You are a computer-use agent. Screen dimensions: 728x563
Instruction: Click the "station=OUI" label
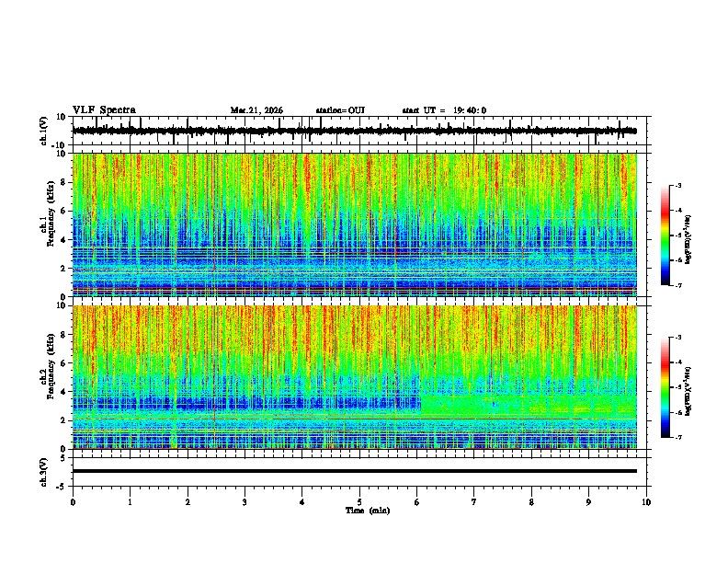pos(340,110)
